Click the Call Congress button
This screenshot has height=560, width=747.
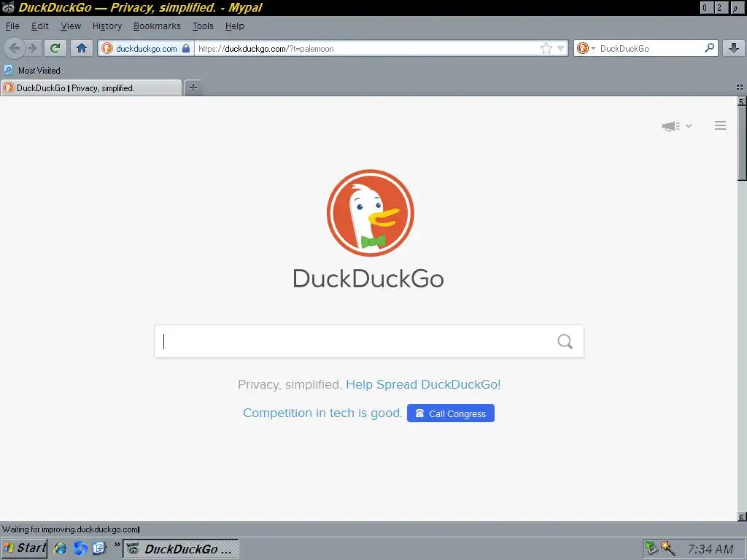pyautogui.click(x=451, y=413)
